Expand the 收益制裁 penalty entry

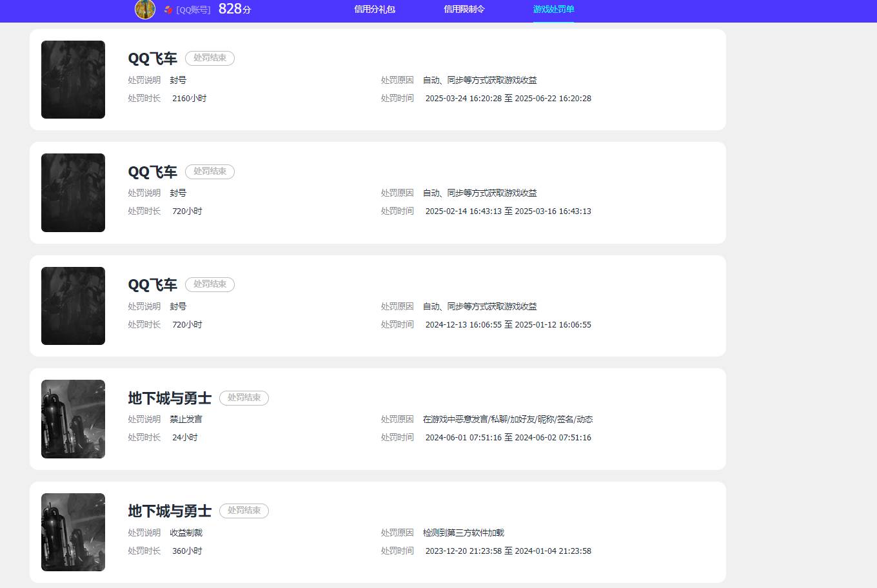click(x=187, y=532)
